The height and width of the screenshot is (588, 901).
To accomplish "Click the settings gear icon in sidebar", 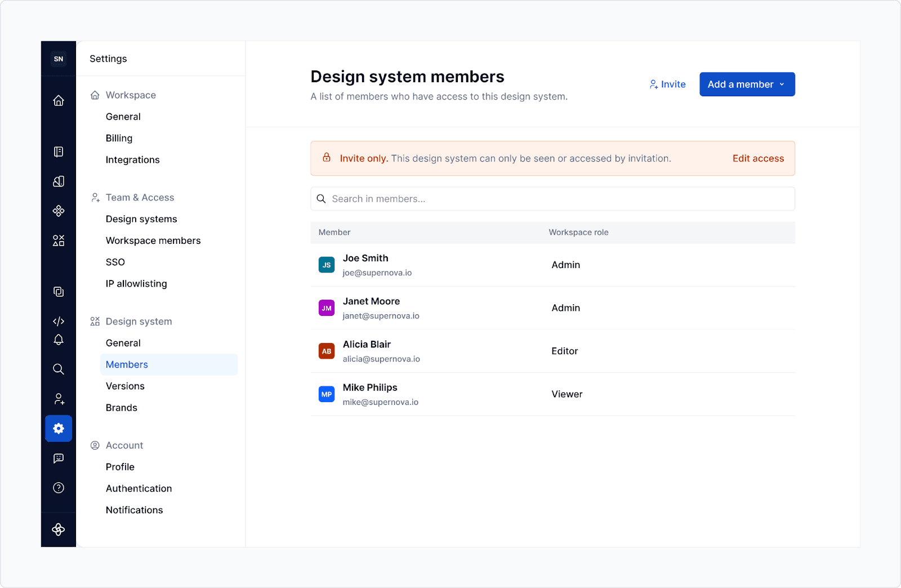I will click(59, 429).
